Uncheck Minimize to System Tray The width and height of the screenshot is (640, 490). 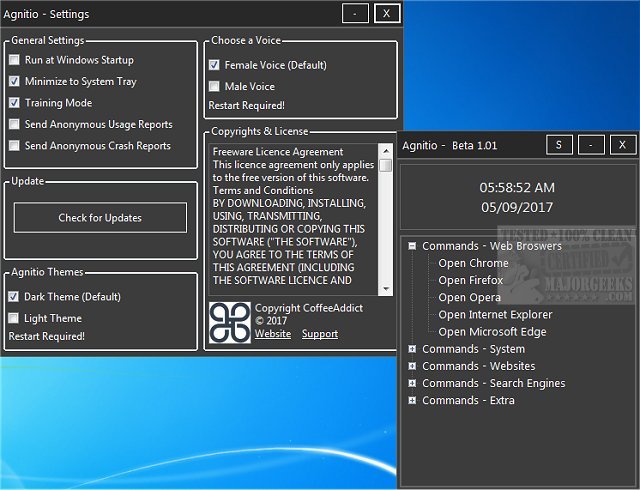14,81
